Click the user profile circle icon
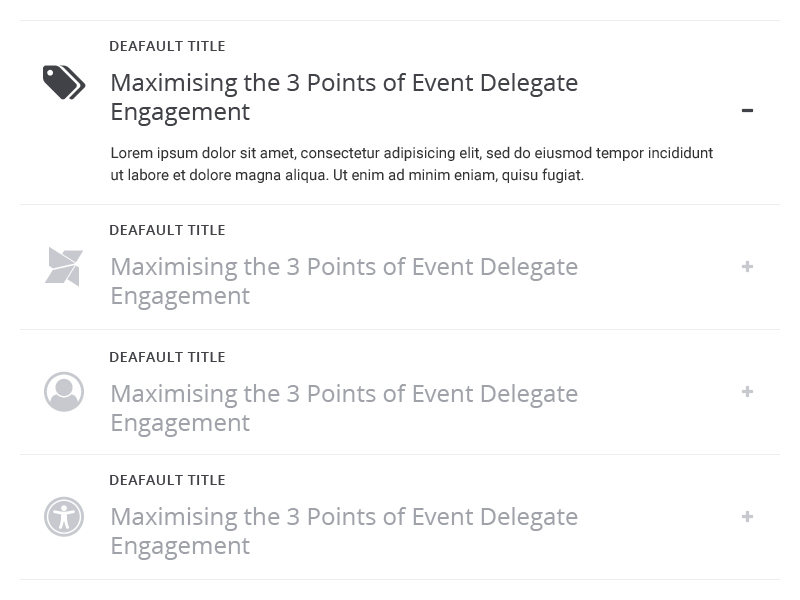Image resolution: width=800 pixels, height=600 pixels. (64, 392)
